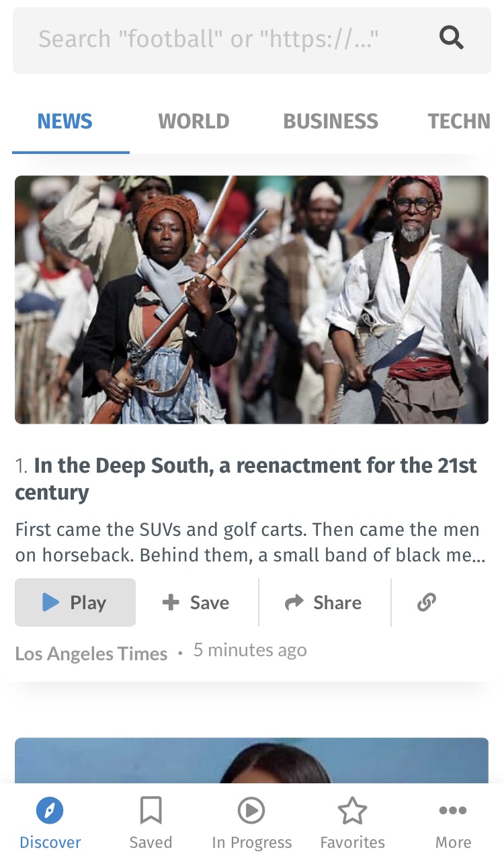Screen dimensions: 504x864
Task: Open the Favorites star icon
Action: tap(352, 811)
